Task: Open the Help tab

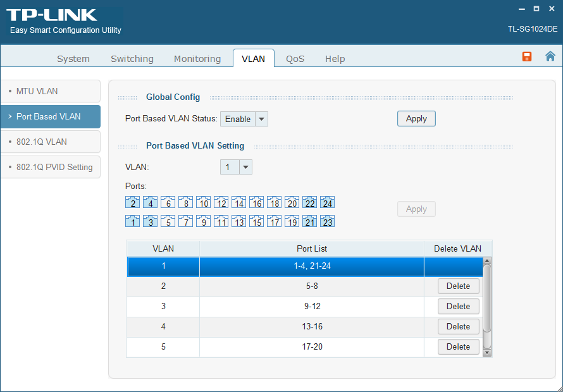Action: [335, 59]
